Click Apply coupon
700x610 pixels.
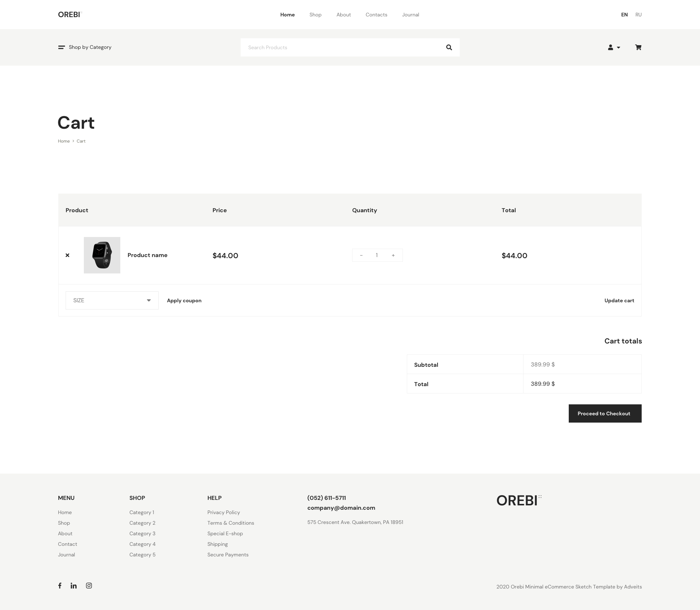point(184,300)
